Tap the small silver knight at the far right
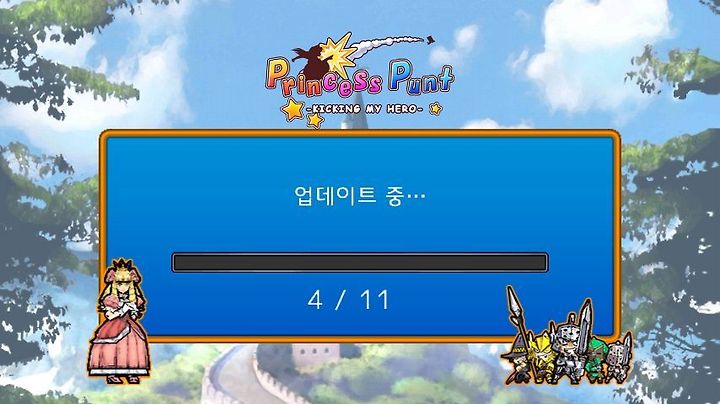This screenshot has width=720, height=404. 619,358
